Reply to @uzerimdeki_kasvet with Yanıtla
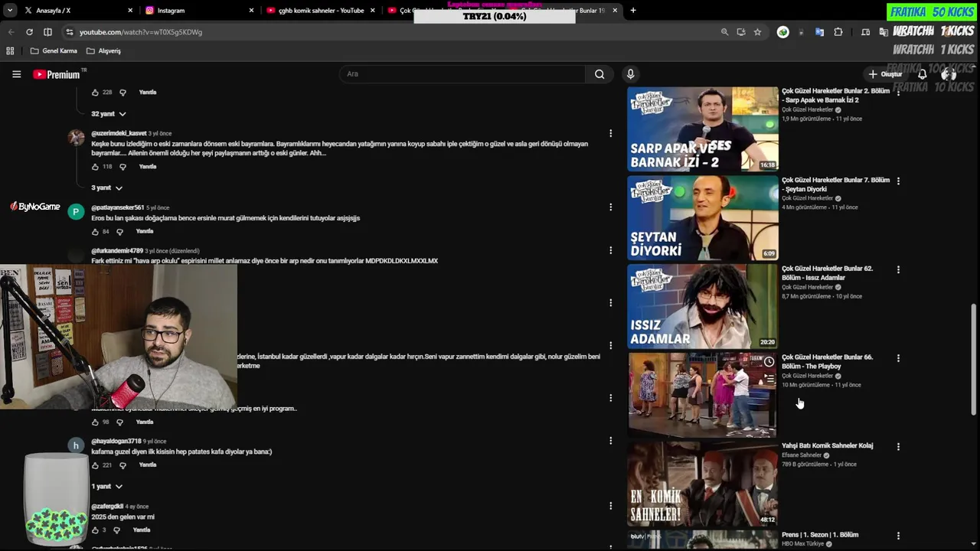 point(148,167)
